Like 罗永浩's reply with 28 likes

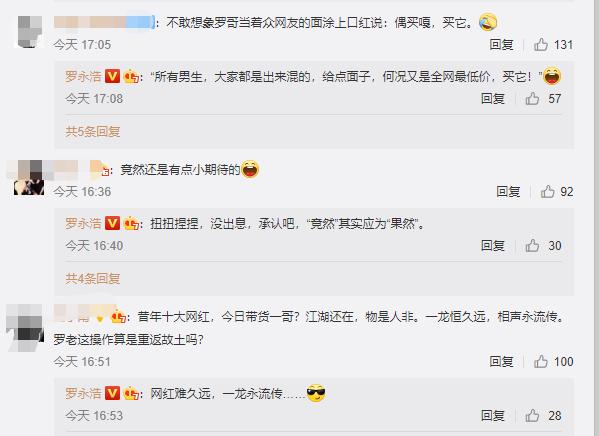[x=532, y=416]
